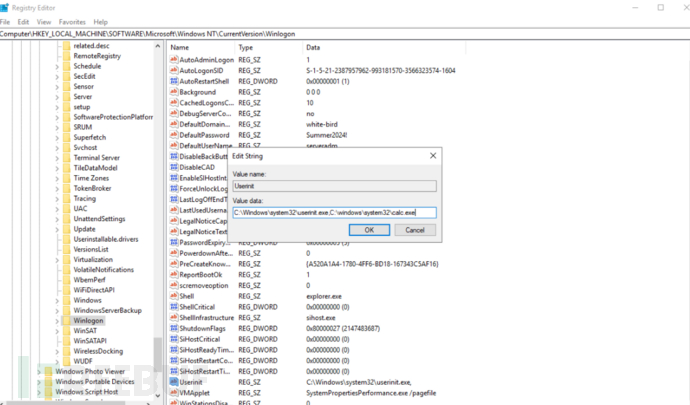Click the Background value icon
The height and width of the screenshot is (405, 690).
pos(174,92)
